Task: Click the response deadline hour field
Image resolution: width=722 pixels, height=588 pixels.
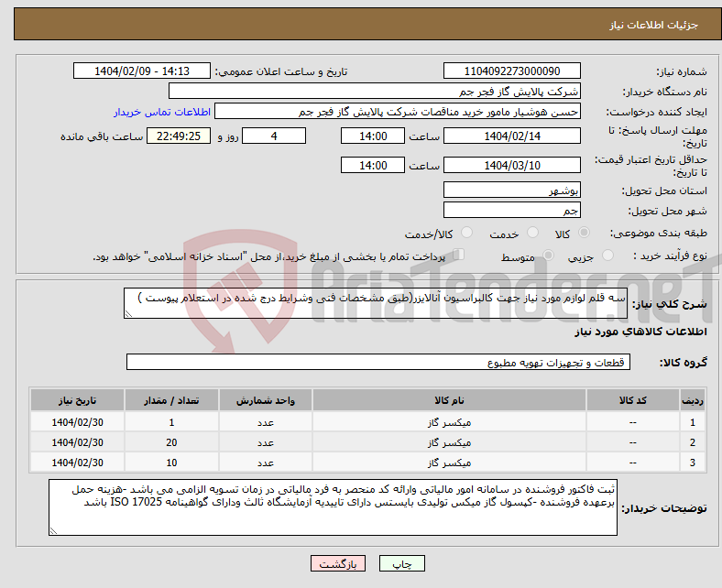Action: (373, 136)
